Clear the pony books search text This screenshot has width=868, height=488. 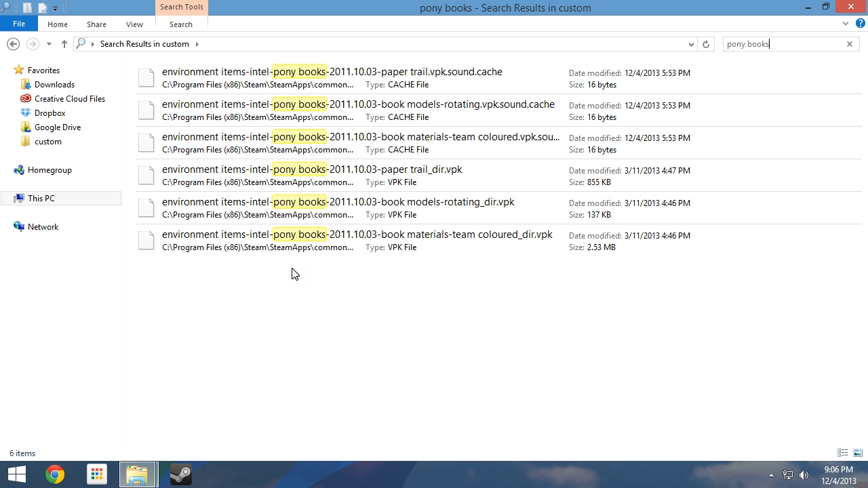850,44
